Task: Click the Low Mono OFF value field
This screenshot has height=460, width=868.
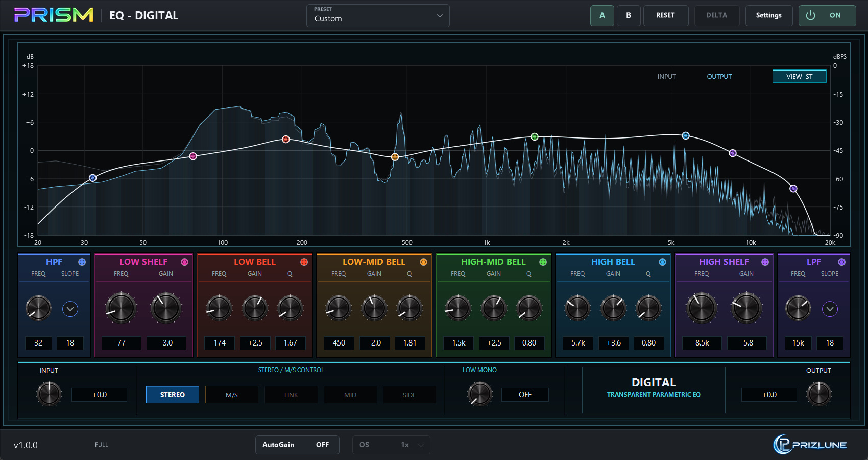Action: pos(525,395)
